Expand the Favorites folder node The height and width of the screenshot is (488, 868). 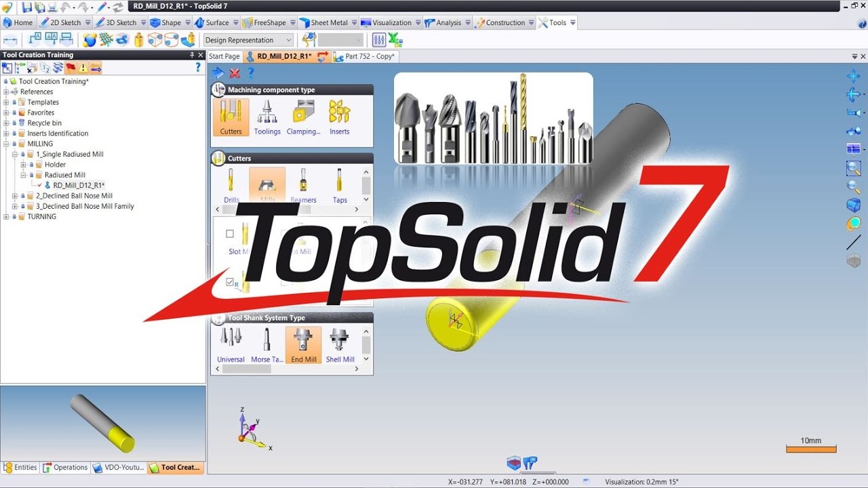(6, 113)
